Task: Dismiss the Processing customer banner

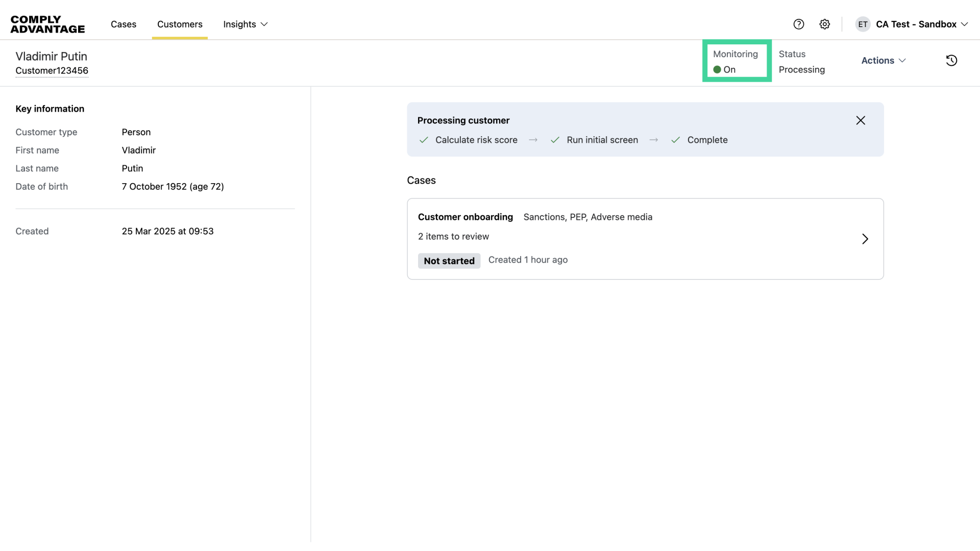Action: coord(861,120)
